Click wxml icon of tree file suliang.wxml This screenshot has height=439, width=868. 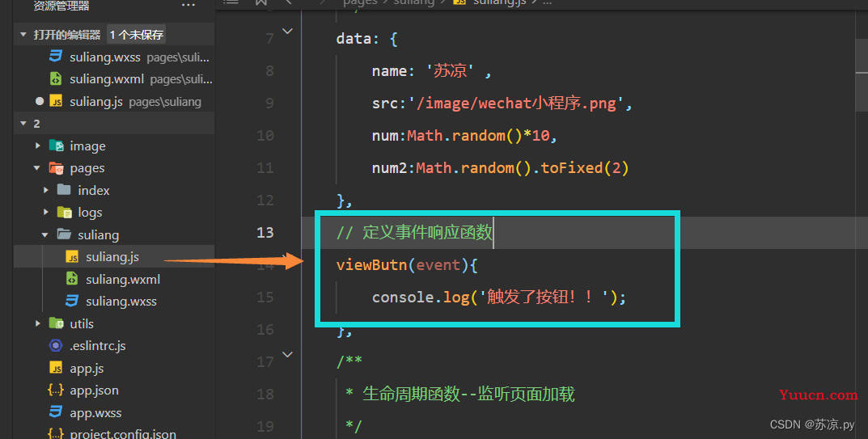click(x=72, y=278)
